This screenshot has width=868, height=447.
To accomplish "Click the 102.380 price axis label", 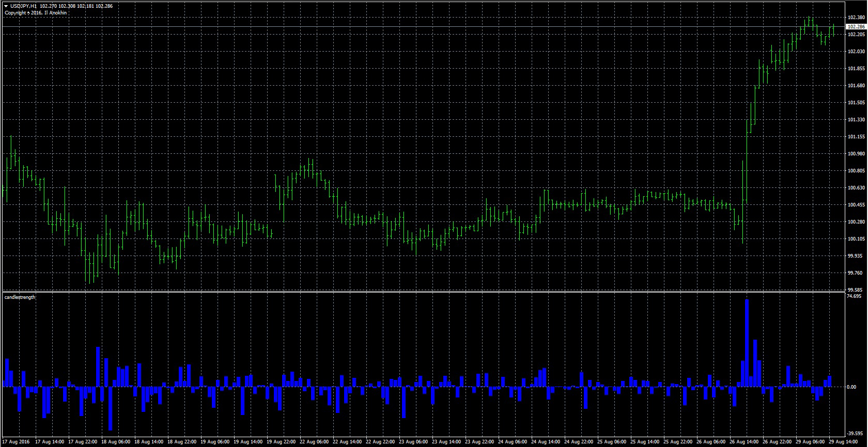I will [856, 18].
